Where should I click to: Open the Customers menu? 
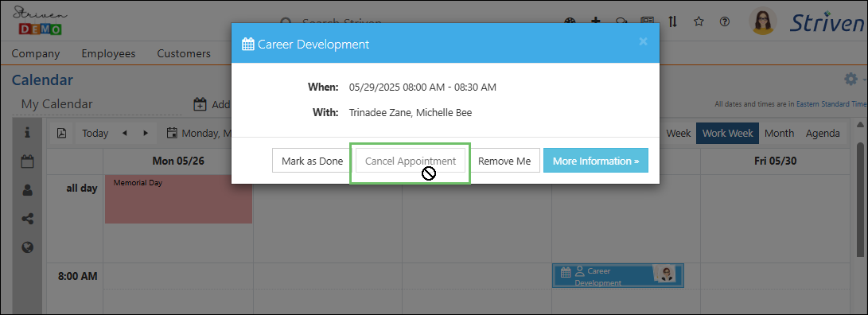tap(184, 54)
